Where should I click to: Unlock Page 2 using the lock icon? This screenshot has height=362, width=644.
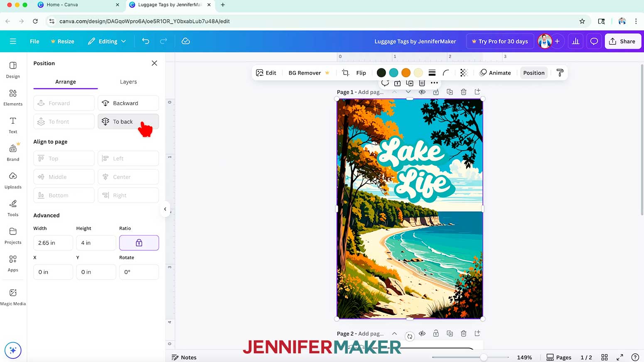(436, 333)
